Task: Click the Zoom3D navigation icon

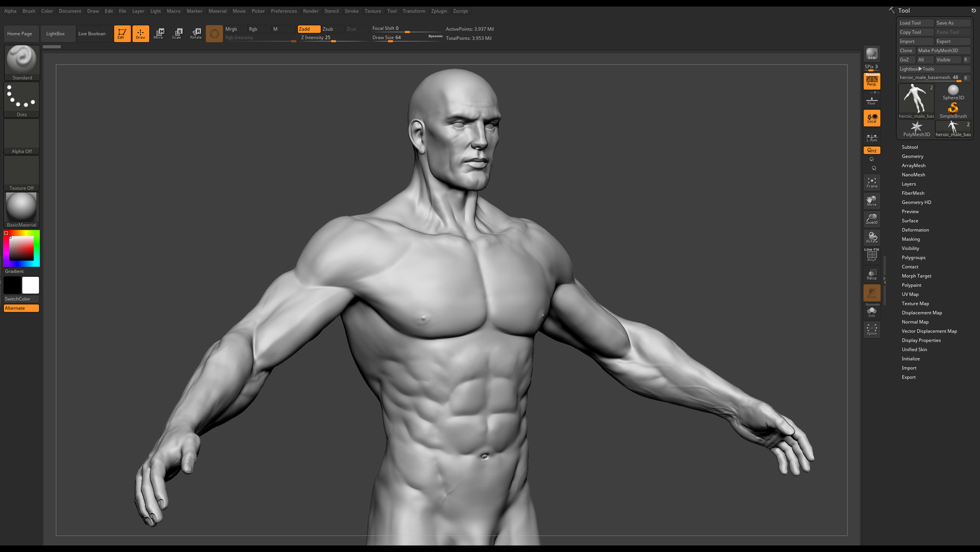Action: (x=872, y=219)
